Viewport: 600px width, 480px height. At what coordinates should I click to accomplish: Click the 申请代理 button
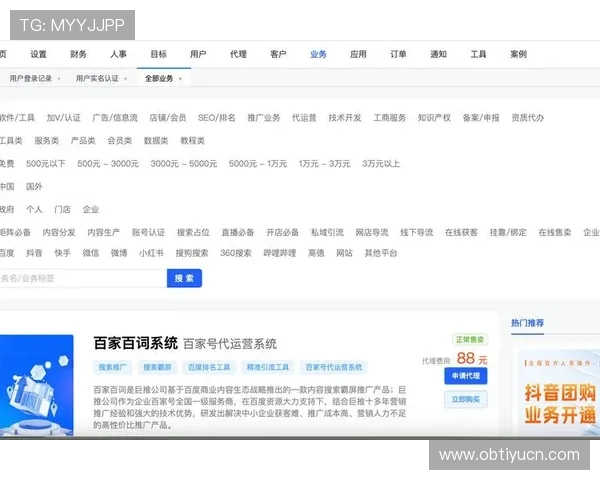coord(466,376)
